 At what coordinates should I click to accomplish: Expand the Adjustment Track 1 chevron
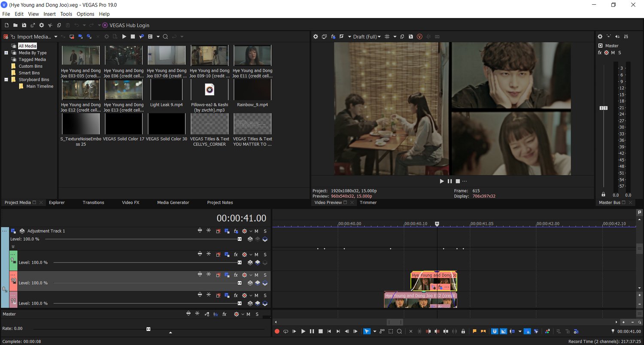click(x=13, y=246)
